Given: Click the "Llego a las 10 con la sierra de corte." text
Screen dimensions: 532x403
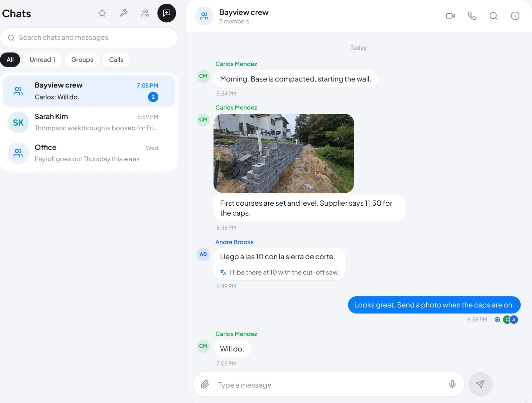Looking at the screenshot, I should point(278,257).
